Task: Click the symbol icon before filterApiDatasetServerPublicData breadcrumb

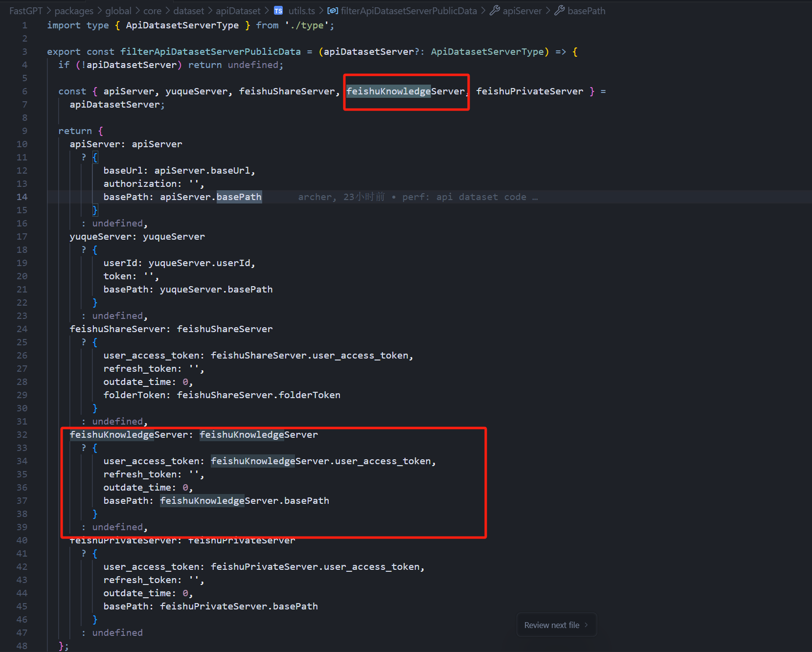Action: click(x=333, y=11)
